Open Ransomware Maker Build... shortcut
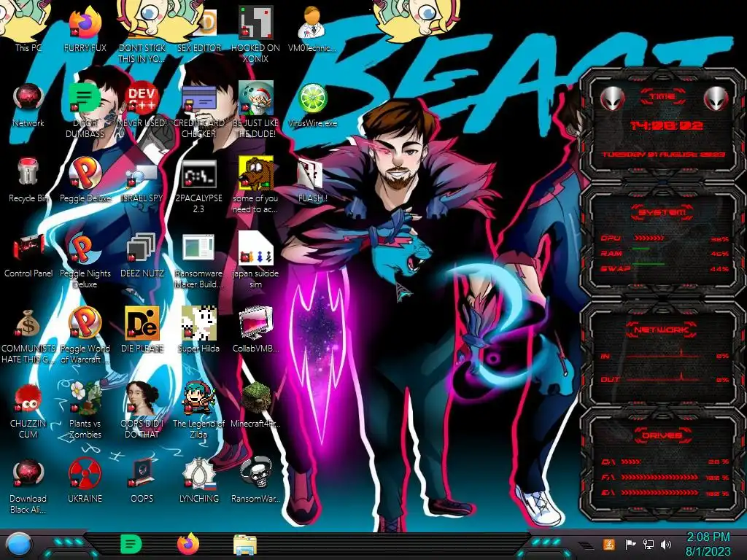The height and width of the screenshot is (560, 747). [x=199, y=260]
